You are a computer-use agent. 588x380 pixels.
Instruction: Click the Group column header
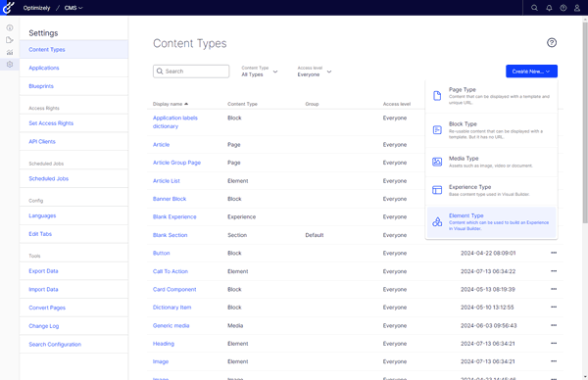click(x=312, y=104)
